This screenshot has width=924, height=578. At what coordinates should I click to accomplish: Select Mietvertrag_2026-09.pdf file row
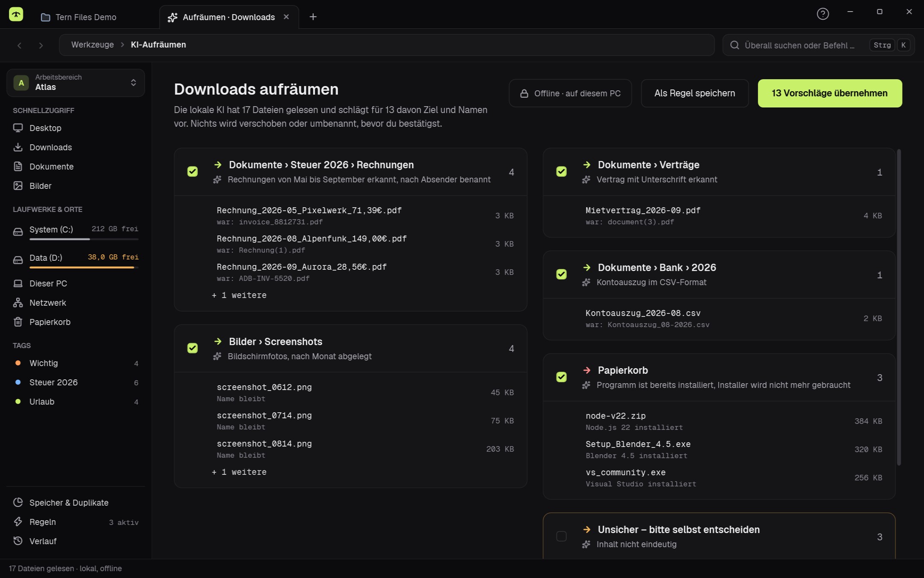click(x=719, y=216)
